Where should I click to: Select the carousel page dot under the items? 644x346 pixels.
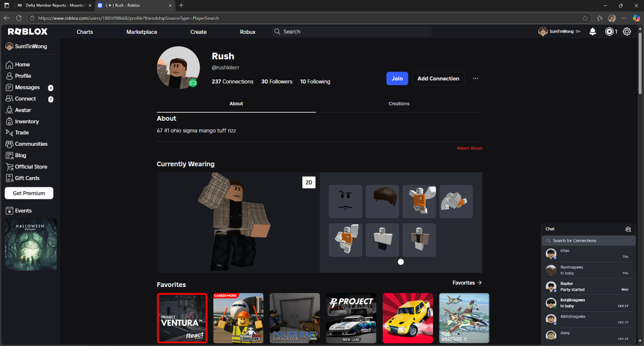[x=401, y=262]
